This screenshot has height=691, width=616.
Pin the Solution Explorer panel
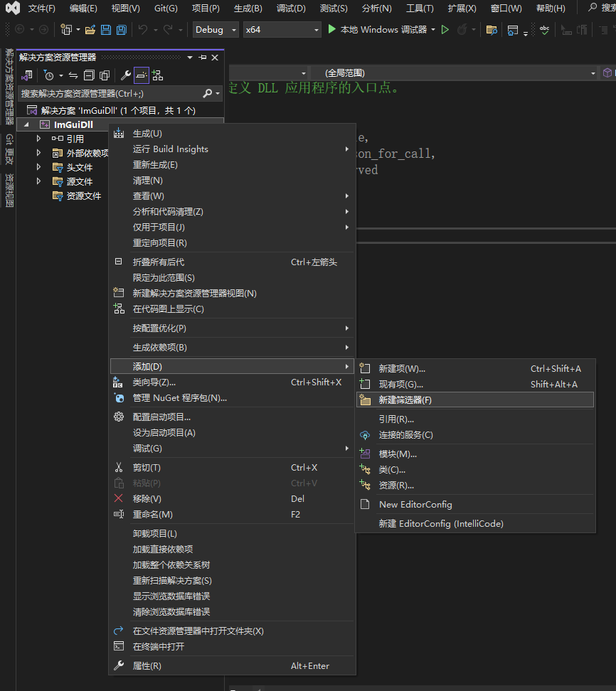(203, 58)
